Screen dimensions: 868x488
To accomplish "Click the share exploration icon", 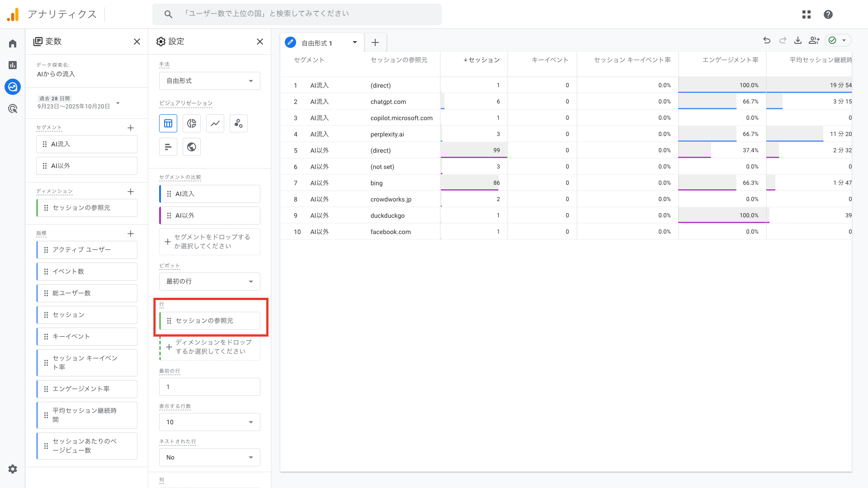I will [814, 41].
